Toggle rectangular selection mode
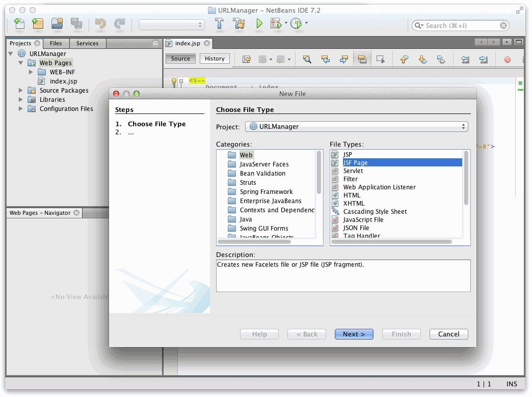Viewport: 532px width, 397px height. (380, 59)
